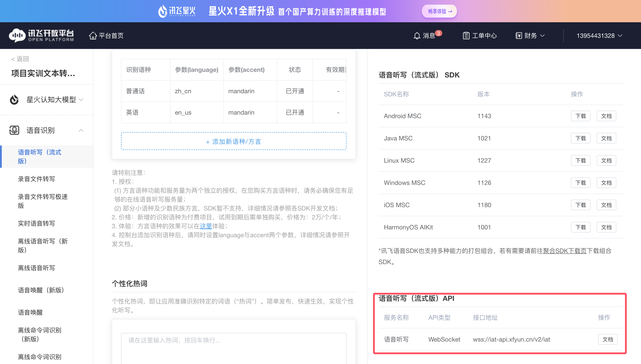Click the 个性化热词 heading
The height and width of the screenshot is (364, 641).
pyautogui.click(x=130, y=283)
